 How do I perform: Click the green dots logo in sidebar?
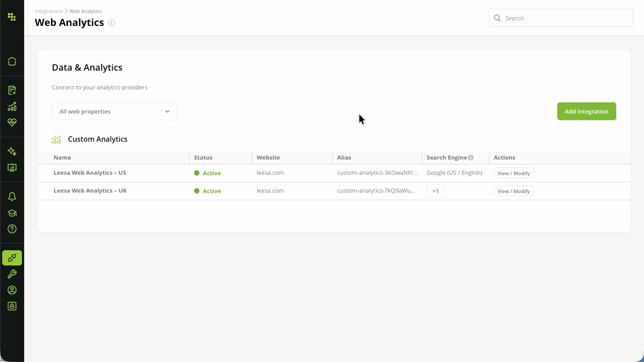tap(12, 17)
